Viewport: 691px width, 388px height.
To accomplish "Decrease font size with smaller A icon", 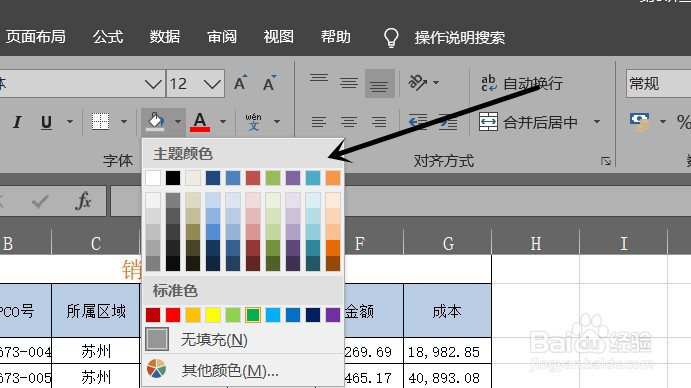I will click(x=269, y=82).
